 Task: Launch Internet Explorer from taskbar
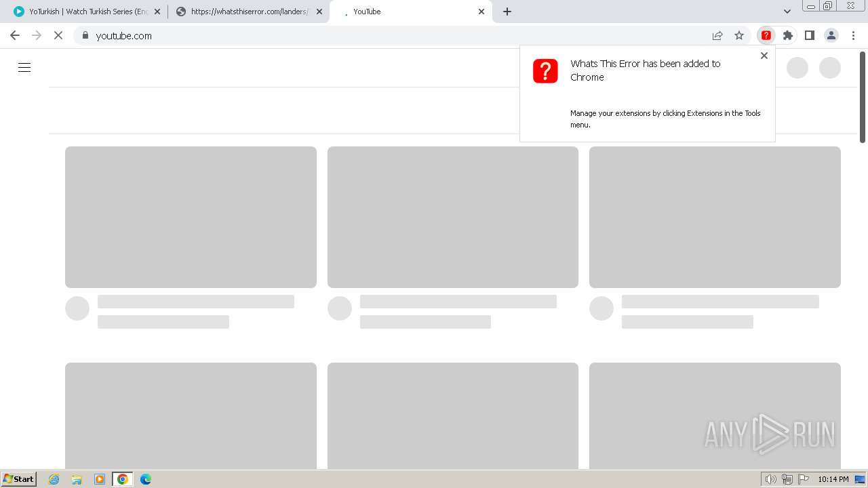[54, 479]
